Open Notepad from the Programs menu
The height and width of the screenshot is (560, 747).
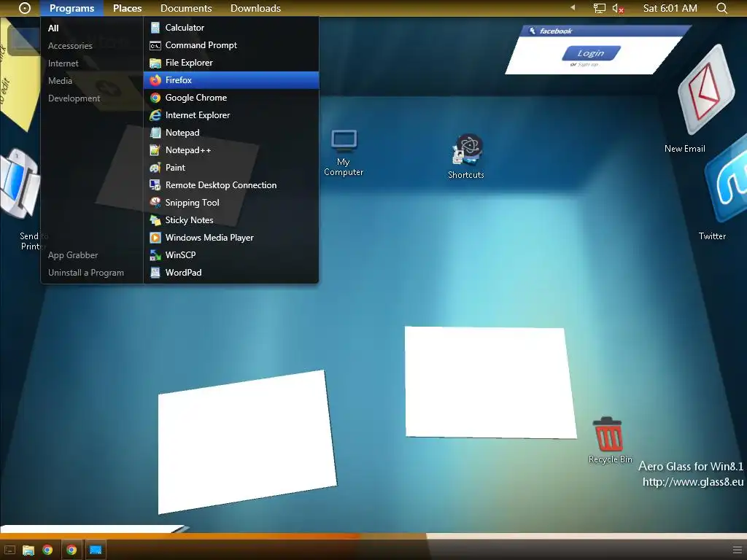(231, 133)
